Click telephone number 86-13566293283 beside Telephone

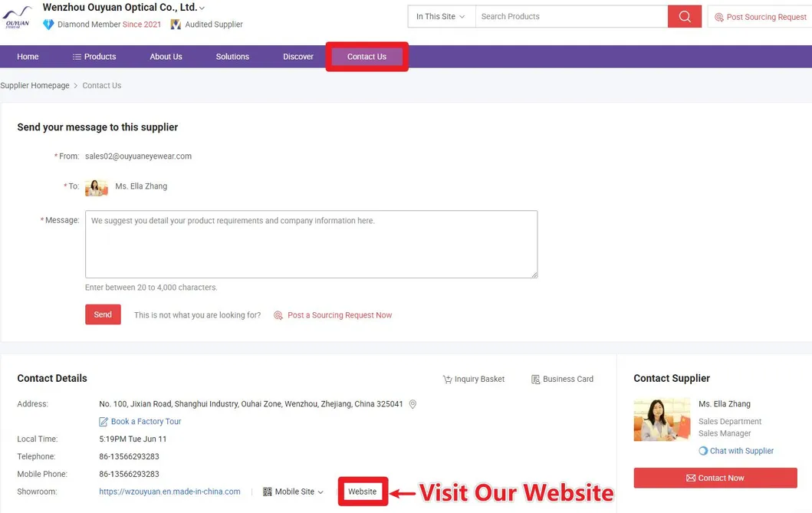tap(129, 456)
